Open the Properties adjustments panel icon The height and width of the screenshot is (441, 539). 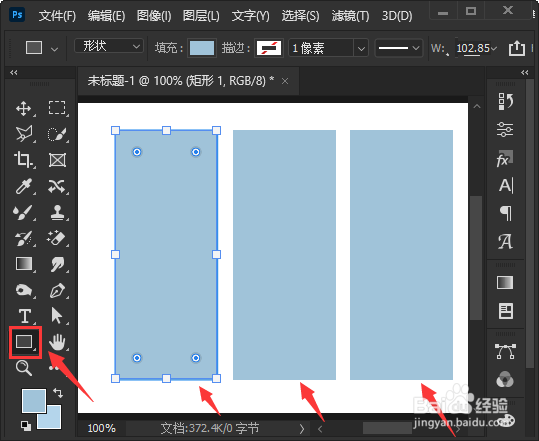pyautogui.click(x=505, y=130)
